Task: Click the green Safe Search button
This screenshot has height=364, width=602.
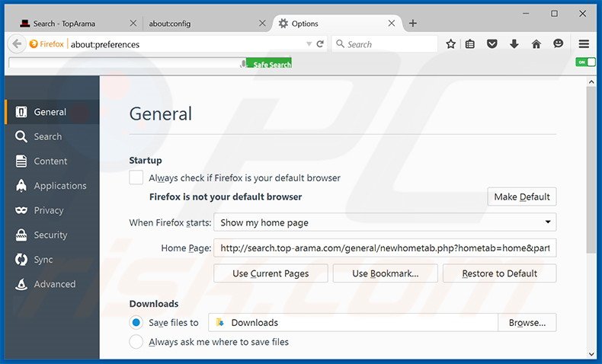Action: (x=269, y=63)
